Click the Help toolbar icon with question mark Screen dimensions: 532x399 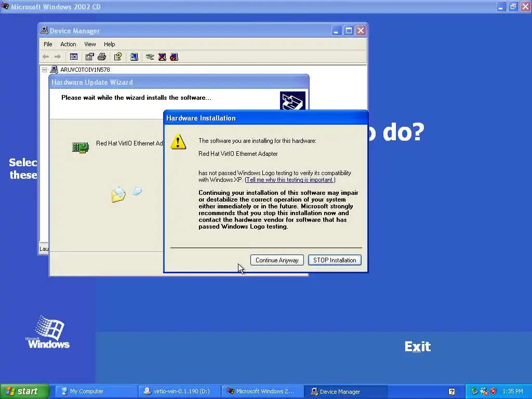(x=118, y=57)
